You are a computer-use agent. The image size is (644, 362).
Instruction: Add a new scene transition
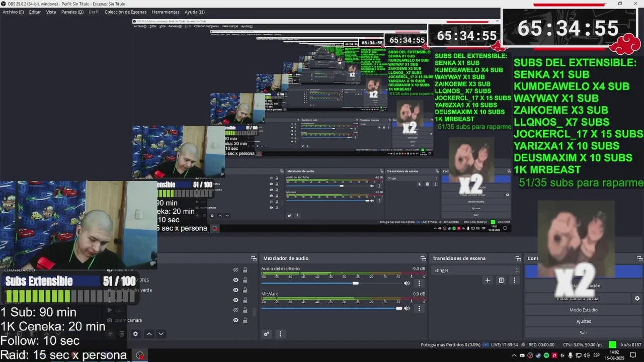coord(488,281)
